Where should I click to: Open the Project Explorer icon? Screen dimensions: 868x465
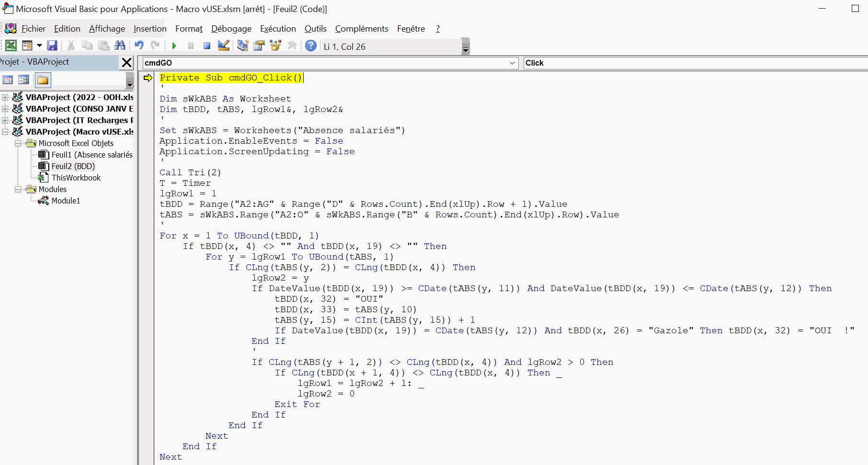[243, 45]
